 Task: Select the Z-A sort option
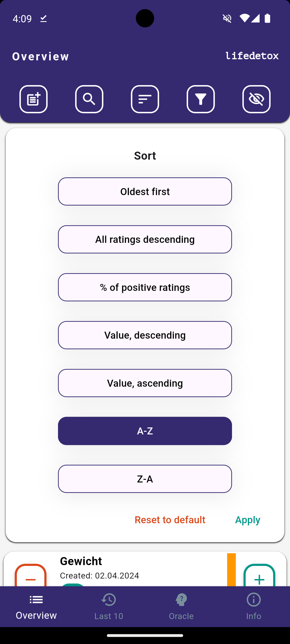tap(145, 479)
